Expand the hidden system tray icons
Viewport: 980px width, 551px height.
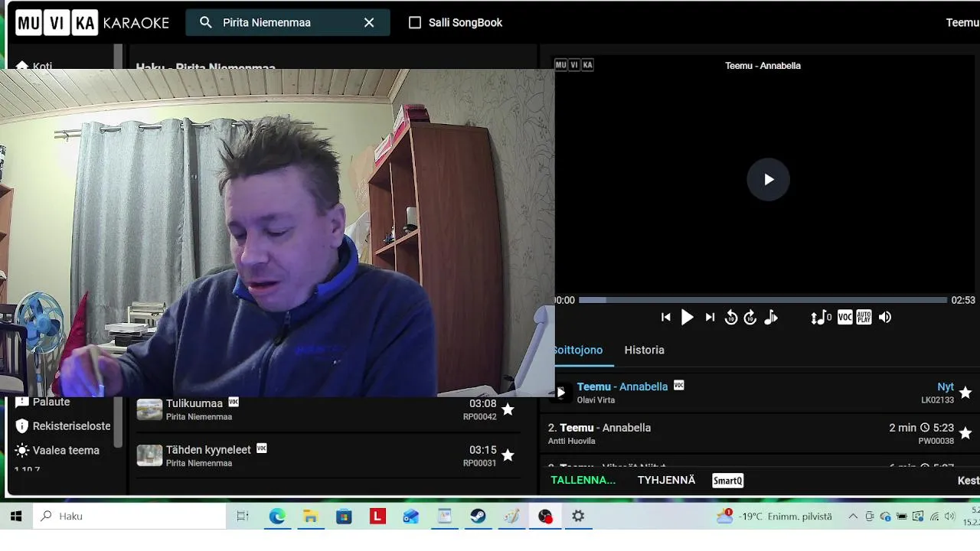point(853,517)
